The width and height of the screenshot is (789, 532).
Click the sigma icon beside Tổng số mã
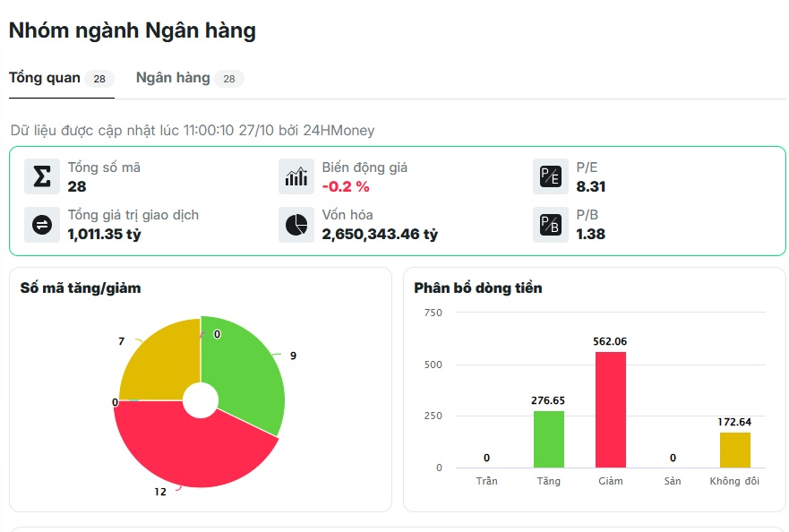[x=42, y=176]
